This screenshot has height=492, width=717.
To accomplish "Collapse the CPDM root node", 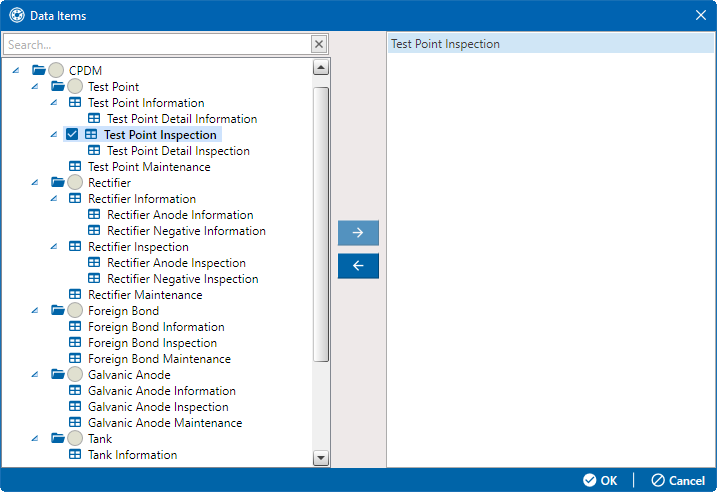I will tap(16, 70).
